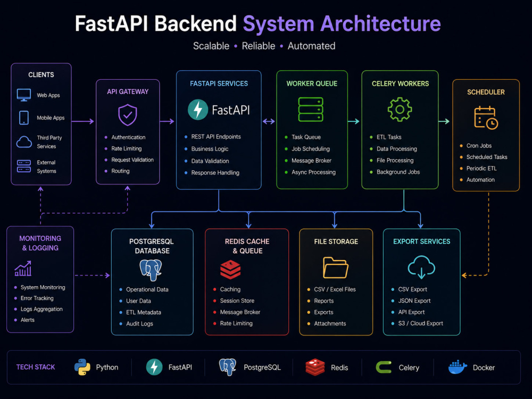Screen dimensions: 532x399
Task: Click the Web Apps monitor icon
Action: tap(24, 95)
